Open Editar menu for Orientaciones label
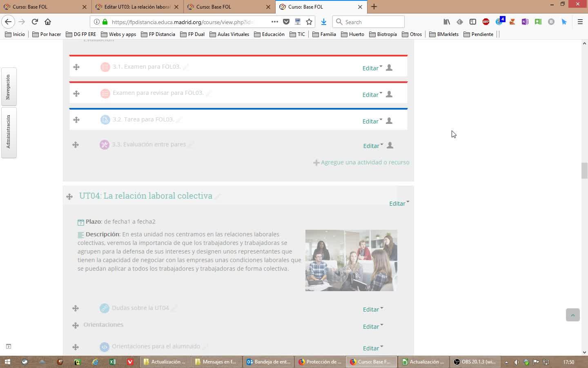 click(x=373, y=326)
